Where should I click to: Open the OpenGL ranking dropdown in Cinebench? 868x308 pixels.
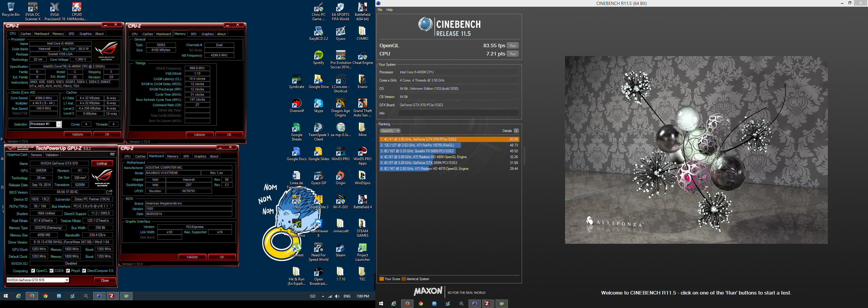click(390, 131)
